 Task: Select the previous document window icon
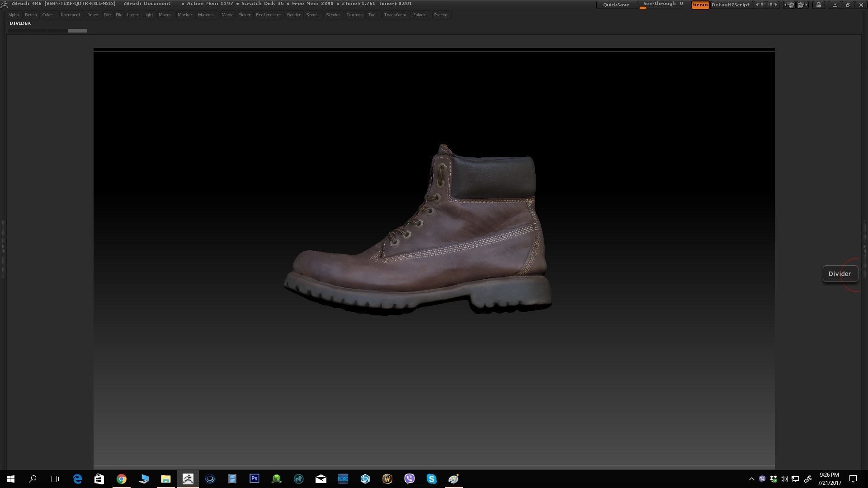pyautogui.click(x=789, y=5)
